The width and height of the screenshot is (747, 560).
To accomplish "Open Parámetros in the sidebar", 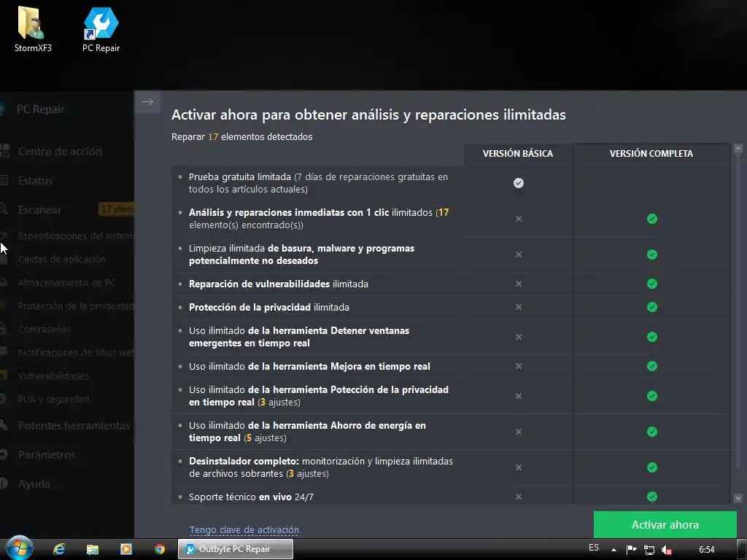I will 46,455.
